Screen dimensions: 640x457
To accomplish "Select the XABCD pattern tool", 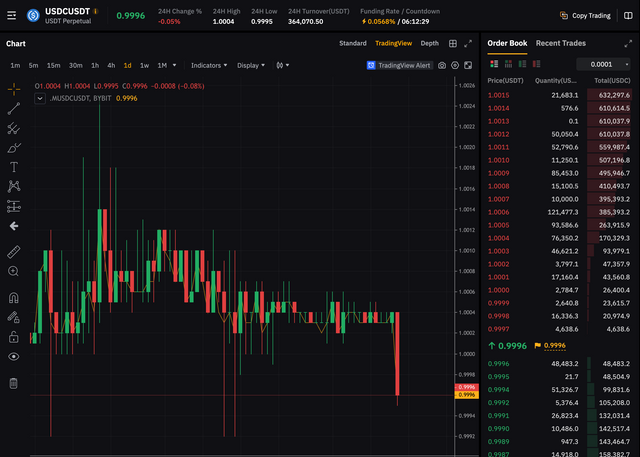I will (x=13, y=186).
